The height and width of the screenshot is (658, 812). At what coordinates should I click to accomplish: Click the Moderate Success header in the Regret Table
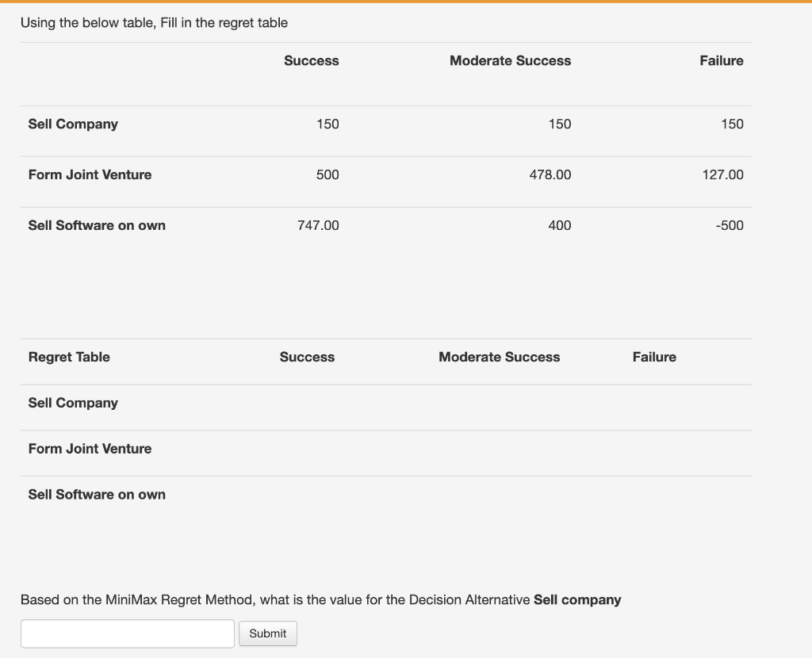pyautogui.click(x=499, y=357)
